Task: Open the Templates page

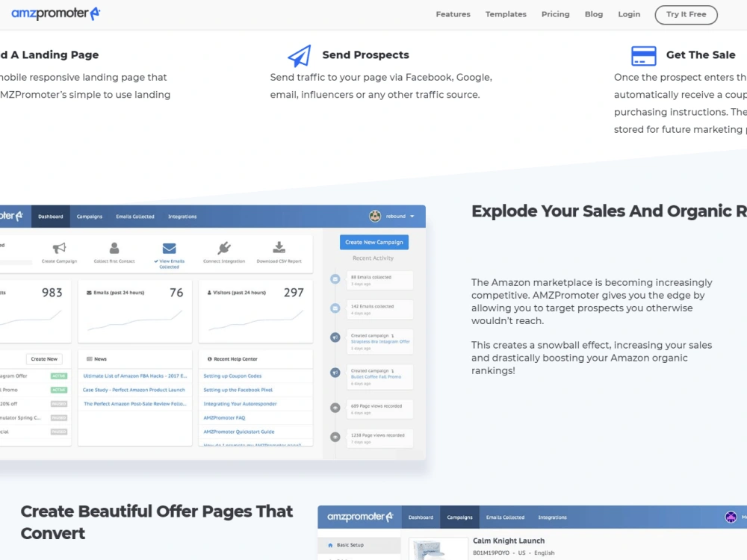Action: point(506,14)
